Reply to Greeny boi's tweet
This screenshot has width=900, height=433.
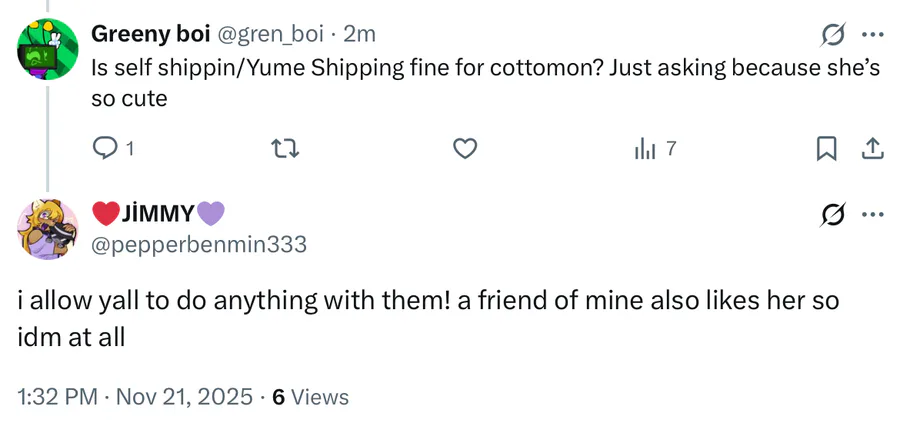coord(106,149)
